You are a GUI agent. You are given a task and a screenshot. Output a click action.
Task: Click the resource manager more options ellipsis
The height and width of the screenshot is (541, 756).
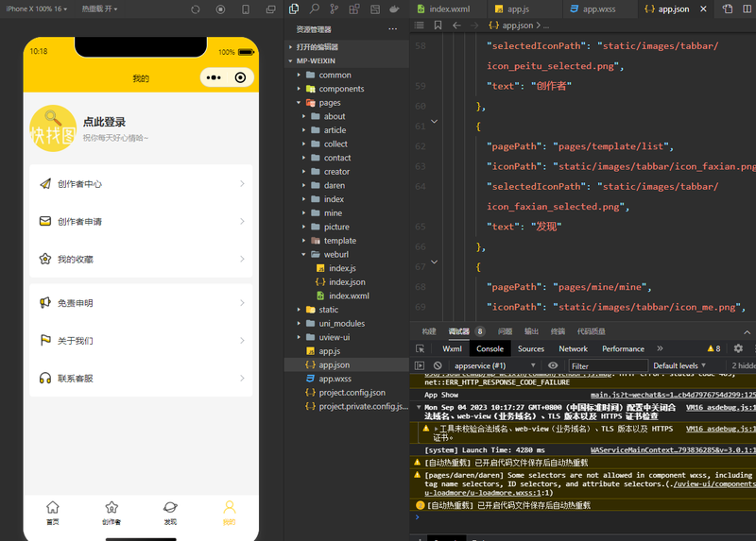pyautogui.click(x=393, y=29)
